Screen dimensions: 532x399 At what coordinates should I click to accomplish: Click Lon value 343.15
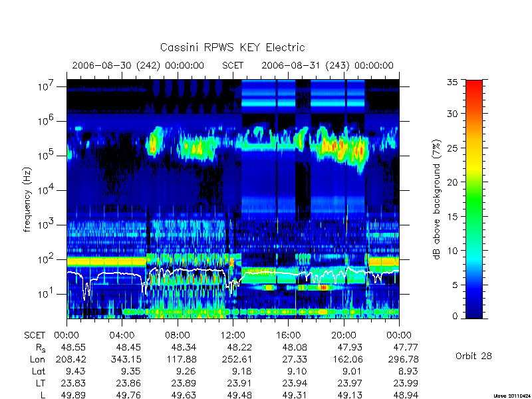pos(126,359)
